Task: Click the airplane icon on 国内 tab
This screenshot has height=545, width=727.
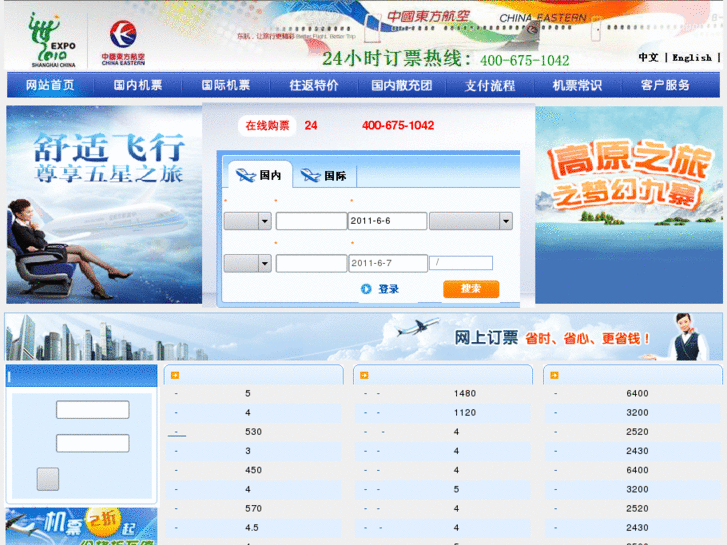Action: pos(246,175)
